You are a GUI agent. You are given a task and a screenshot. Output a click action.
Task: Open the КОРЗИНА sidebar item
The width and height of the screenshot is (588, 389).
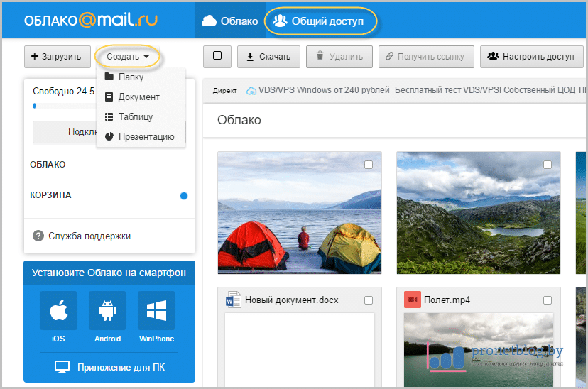[50, 195]
